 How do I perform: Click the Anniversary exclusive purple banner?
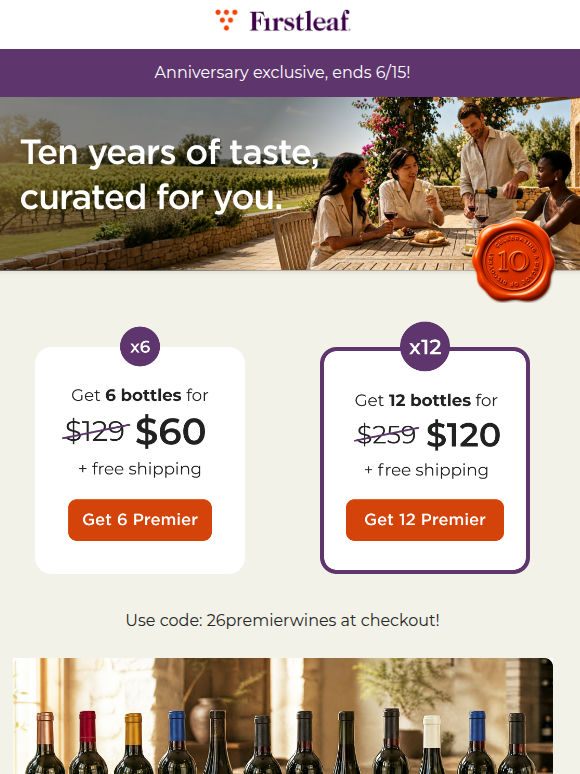(x=290, y=73)
